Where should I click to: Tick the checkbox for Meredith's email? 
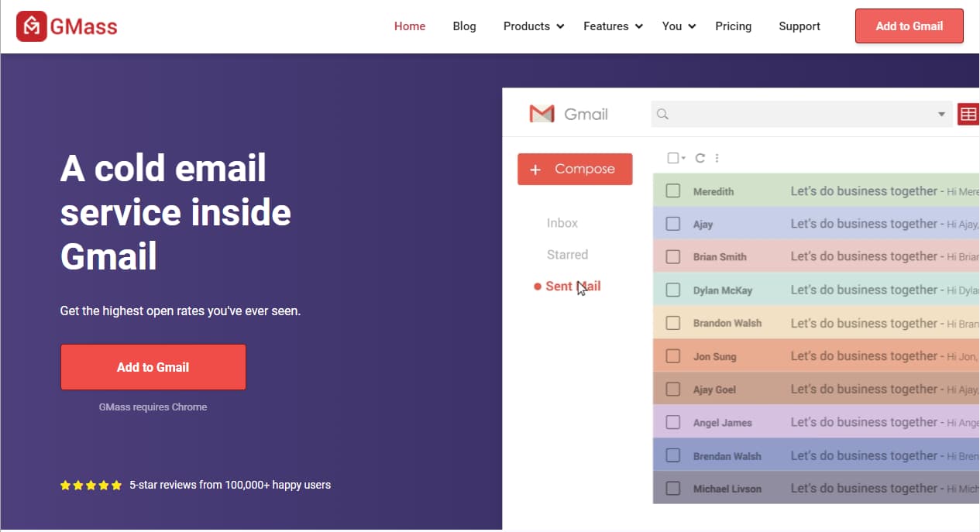(x=673, y=190)
